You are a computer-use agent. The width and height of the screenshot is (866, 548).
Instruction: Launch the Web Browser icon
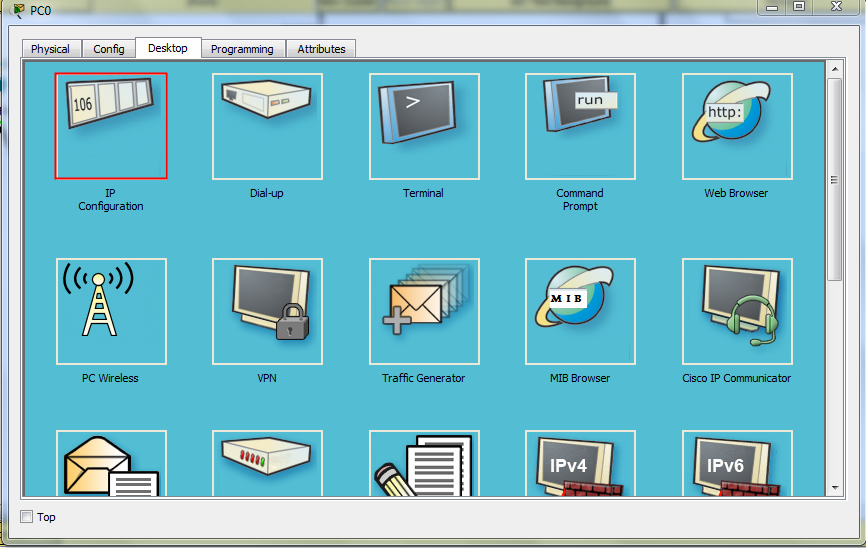click(737, 126)
